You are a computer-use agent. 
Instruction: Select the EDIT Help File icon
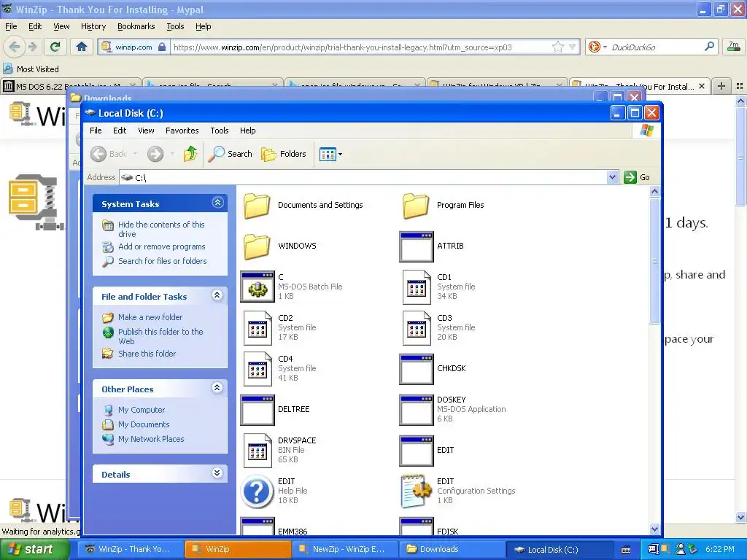258,491
